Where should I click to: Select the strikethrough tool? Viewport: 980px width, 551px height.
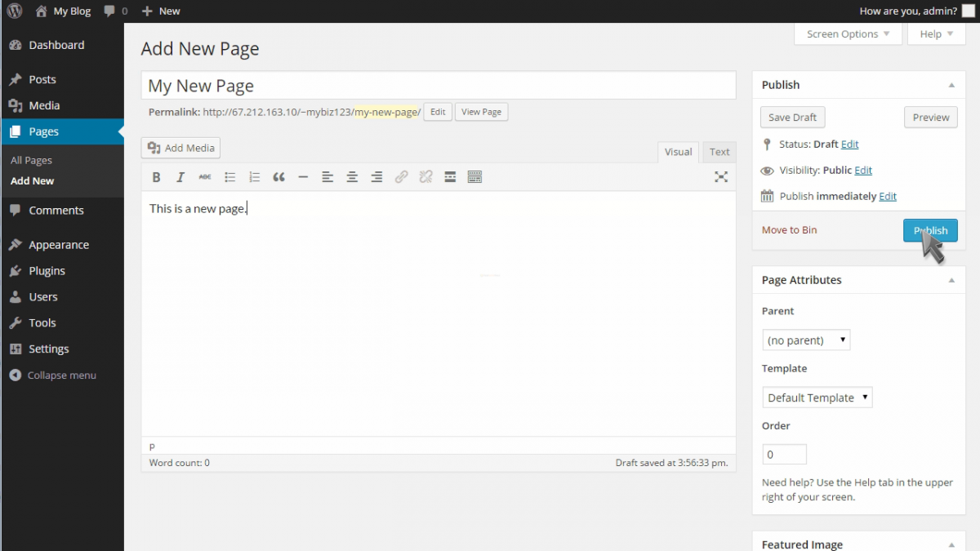click(x=205, y=176)
